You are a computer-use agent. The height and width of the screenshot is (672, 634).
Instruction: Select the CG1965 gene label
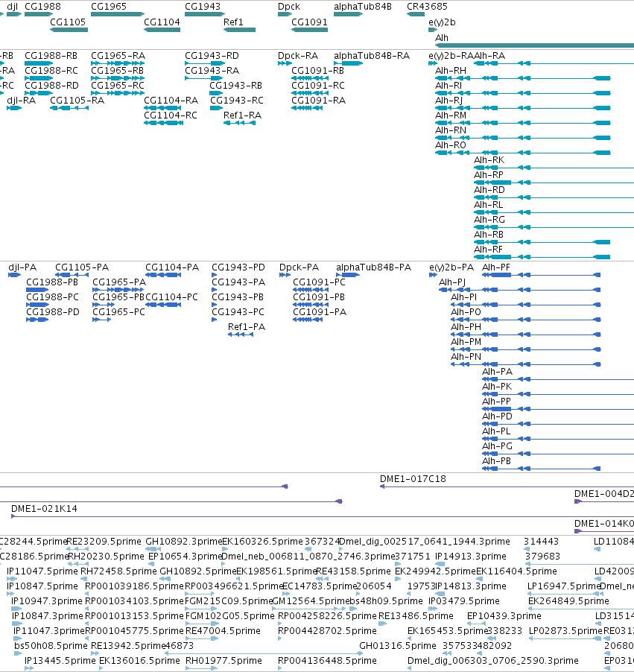coord(109,7)
